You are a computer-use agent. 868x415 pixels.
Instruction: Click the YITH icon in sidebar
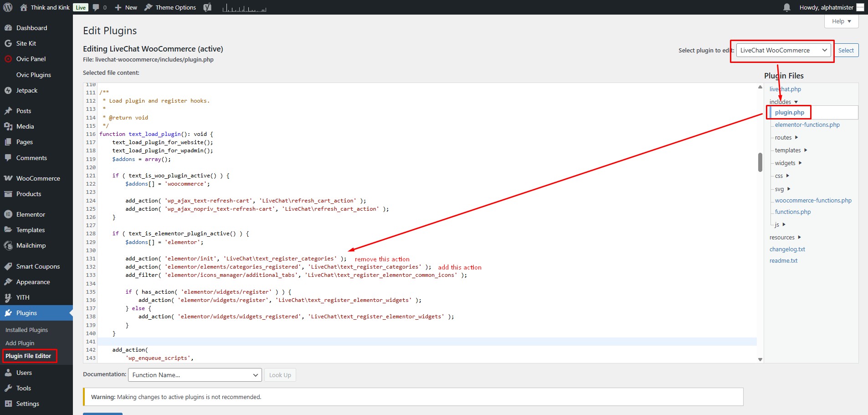[8, 297]
